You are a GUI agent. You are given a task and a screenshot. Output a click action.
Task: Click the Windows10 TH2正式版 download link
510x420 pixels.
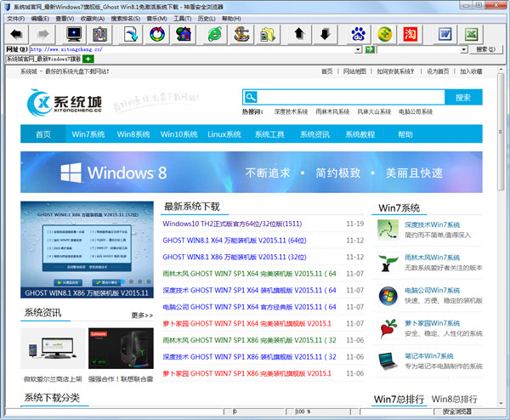[x=232, y=224]
